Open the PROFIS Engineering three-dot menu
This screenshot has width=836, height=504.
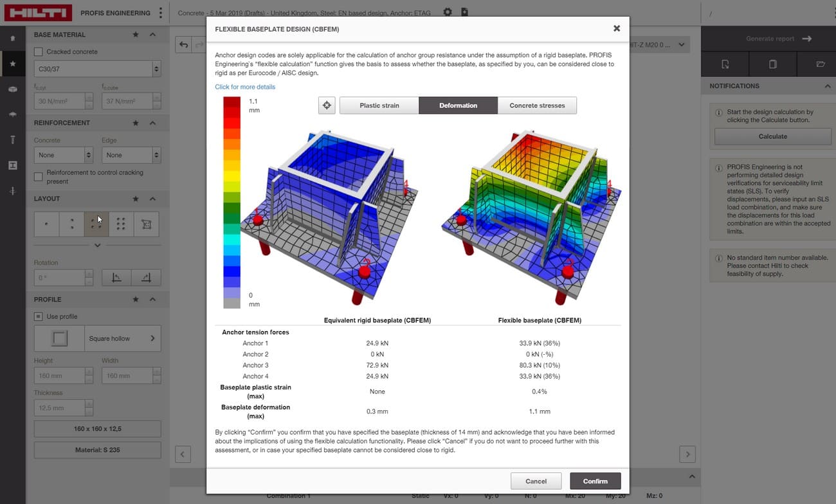(x=161, y=13)
